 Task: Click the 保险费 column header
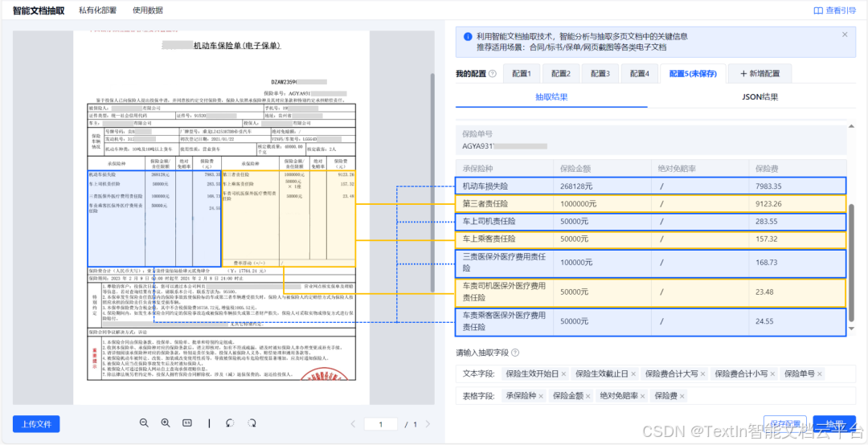click(x=798, y=168)
